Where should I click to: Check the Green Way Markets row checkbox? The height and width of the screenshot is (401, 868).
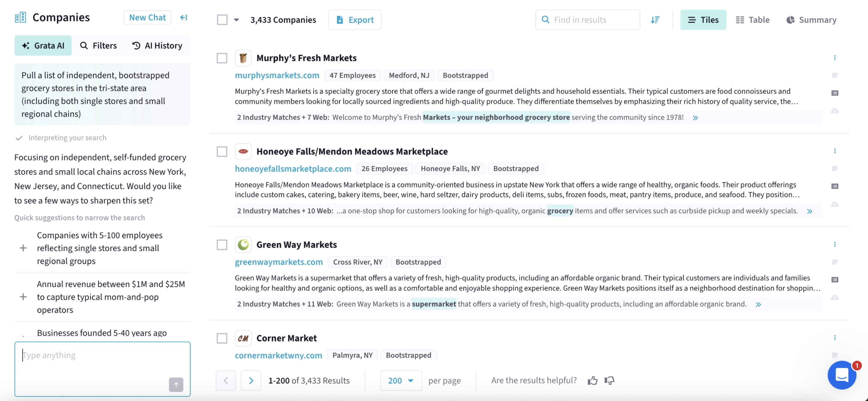tap(222, 245)
